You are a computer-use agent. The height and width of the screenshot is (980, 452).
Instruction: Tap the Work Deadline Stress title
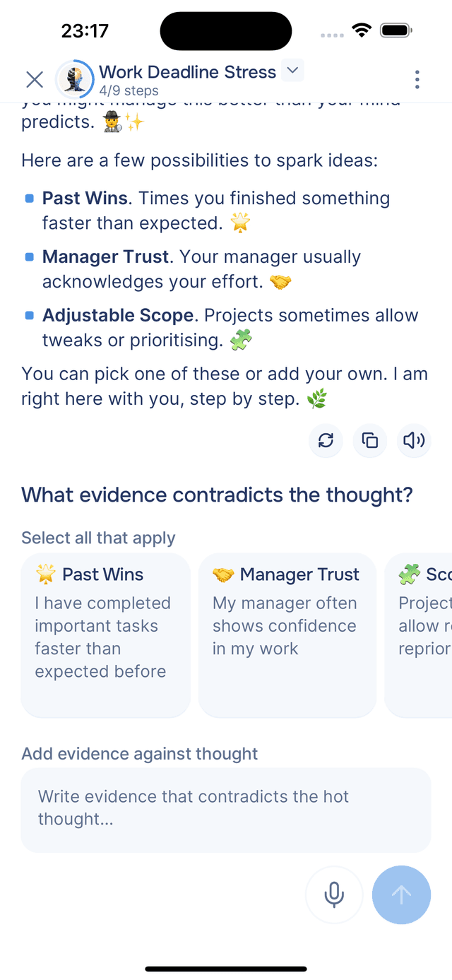click(x=187, y=72)
